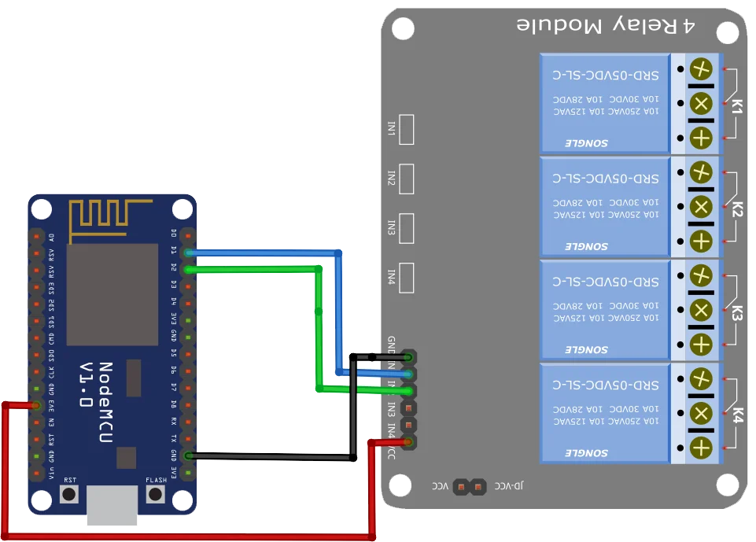Click the D0 pin on the NodeMCU
This screenshot has width=756, height=542.
188,236
